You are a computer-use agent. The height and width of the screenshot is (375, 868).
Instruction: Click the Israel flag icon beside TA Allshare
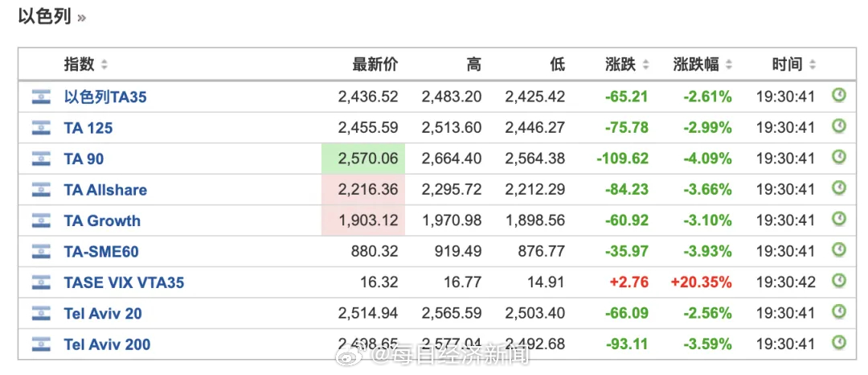(x=41, y=190)
